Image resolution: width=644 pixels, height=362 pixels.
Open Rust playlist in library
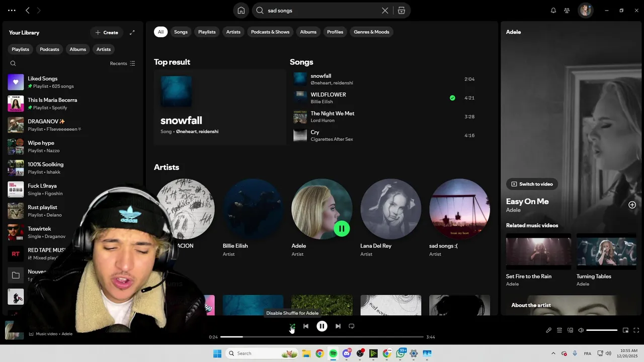[73, 211]
